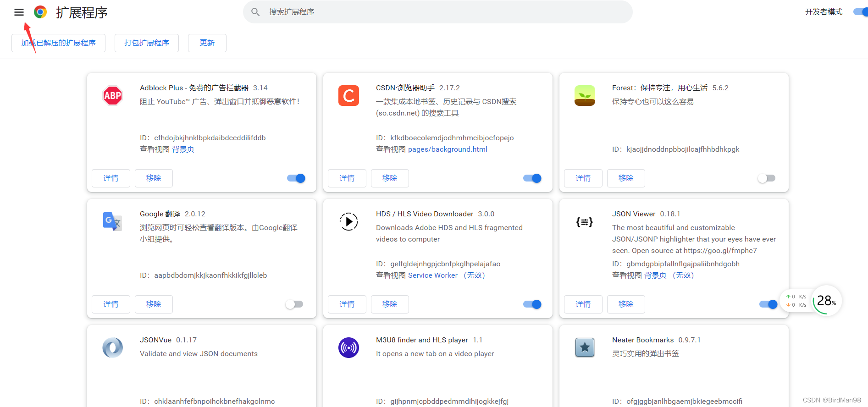Open JSON Viewer 背景页 (无效) link

[x=669, y=275]
